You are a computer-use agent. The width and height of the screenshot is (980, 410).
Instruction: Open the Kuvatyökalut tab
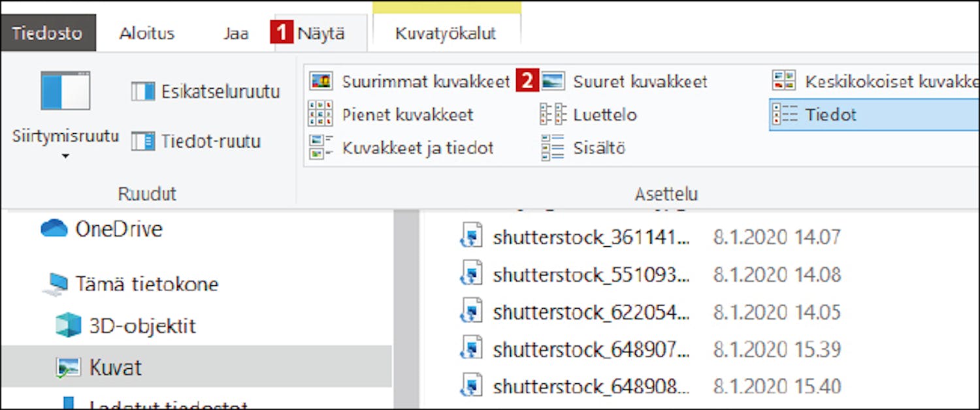click(x=446, y=33)
